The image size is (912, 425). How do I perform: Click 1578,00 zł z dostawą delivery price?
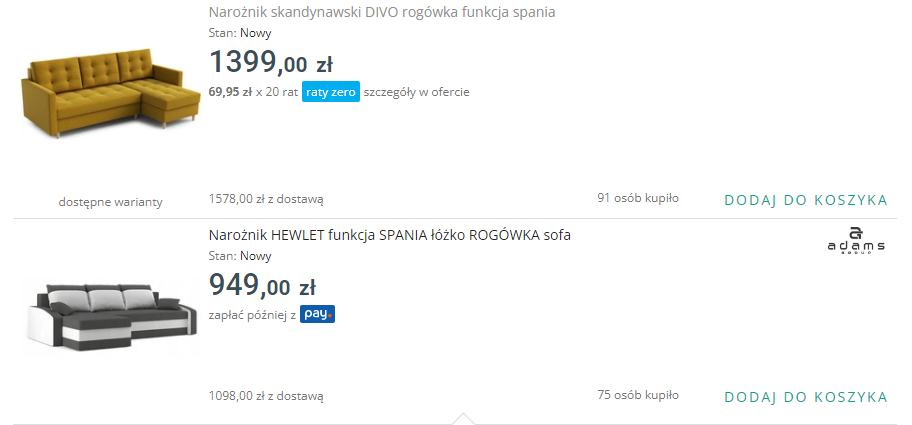point(266,199)
